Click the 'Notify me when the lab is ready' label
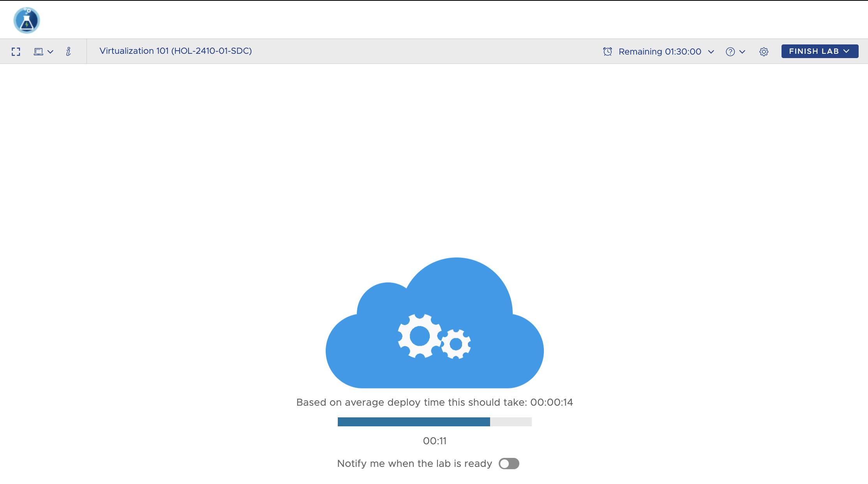Viewport: 868px width, 484px height. (415, 463)
